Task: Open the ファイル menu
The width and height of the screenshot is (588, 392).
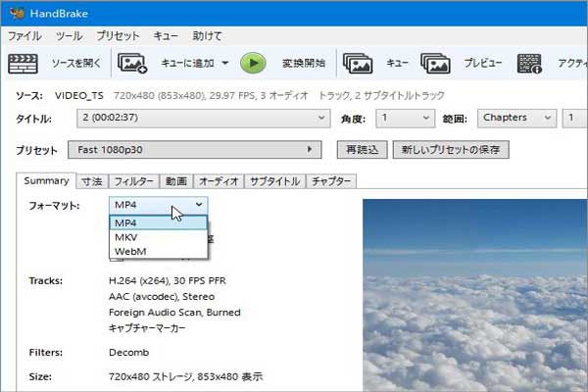Action: (x=24, y=35)
